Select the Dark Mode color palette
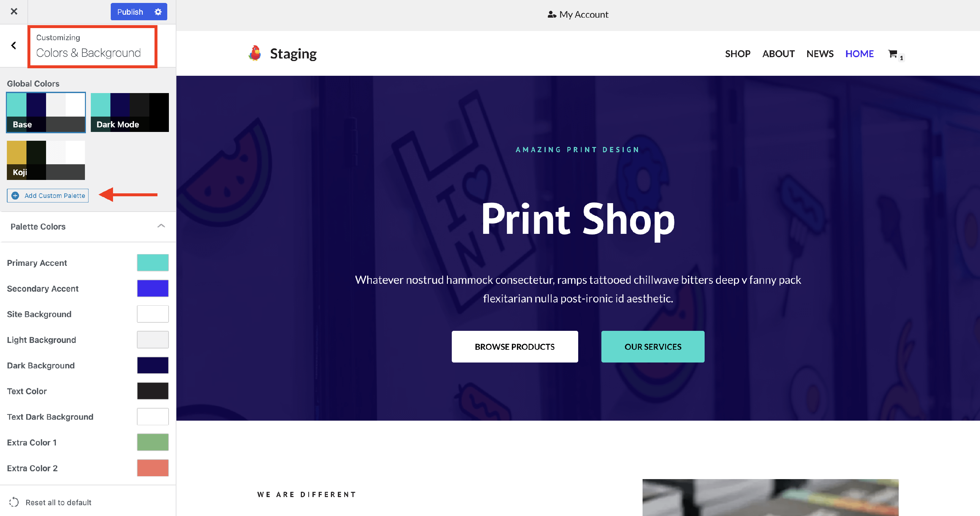 tap(130, 112)
